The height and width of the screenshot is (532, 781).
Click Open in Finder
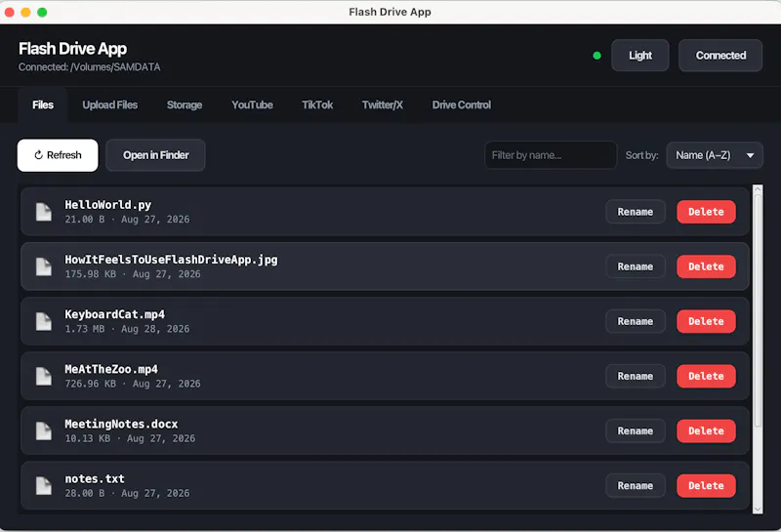155,155
